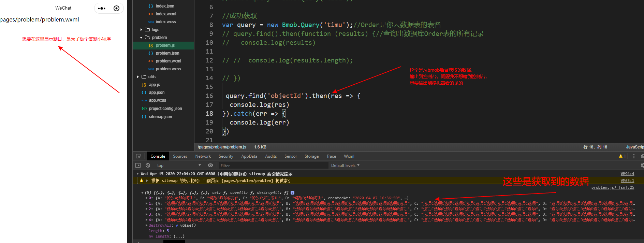Expand the destroyAll property arrow
Screen dimensions: 644x243
[x=147, y=225]
